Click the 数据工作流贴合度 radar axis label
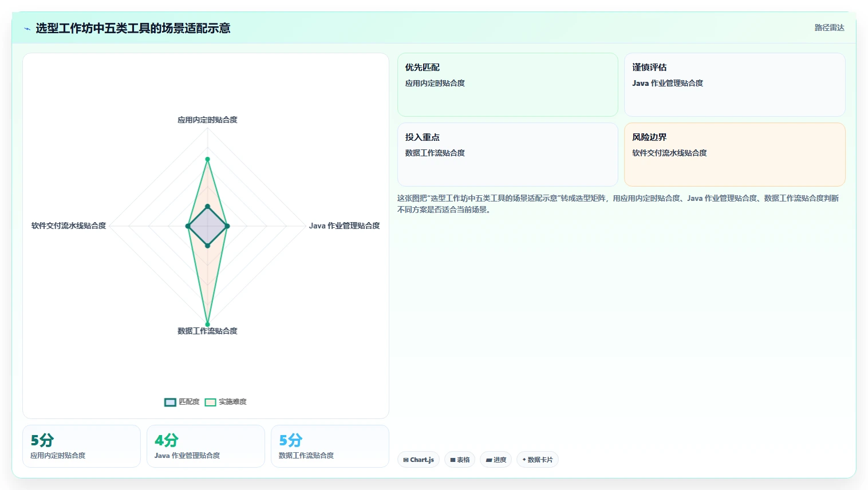 207,331
